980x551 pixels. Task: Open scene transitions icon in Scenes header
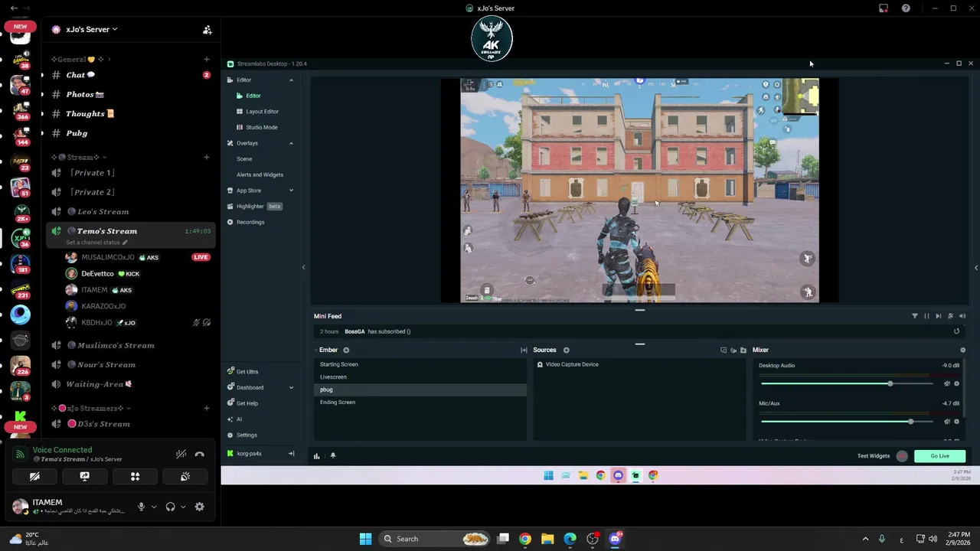[524, 350]
